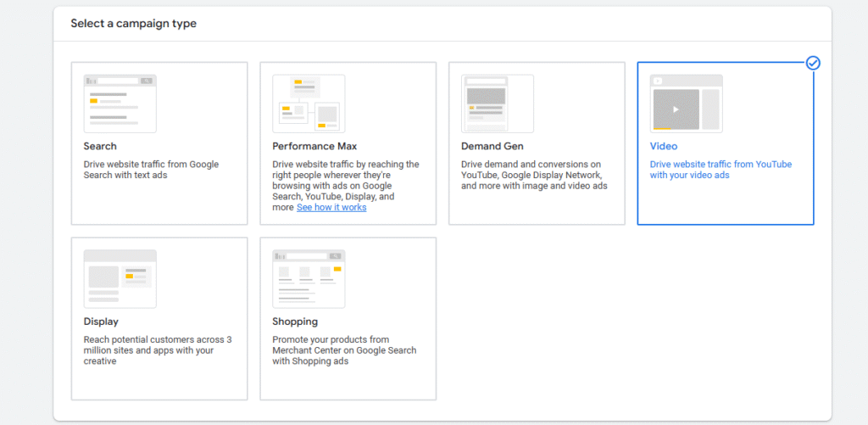868x425 pixels.
Task: Choose the Performance Max title
Action: pos(314,146)
